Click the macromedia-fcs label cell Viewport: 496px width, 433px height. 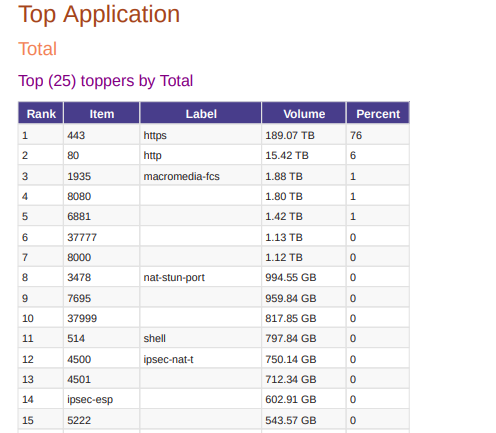point(201,176)
